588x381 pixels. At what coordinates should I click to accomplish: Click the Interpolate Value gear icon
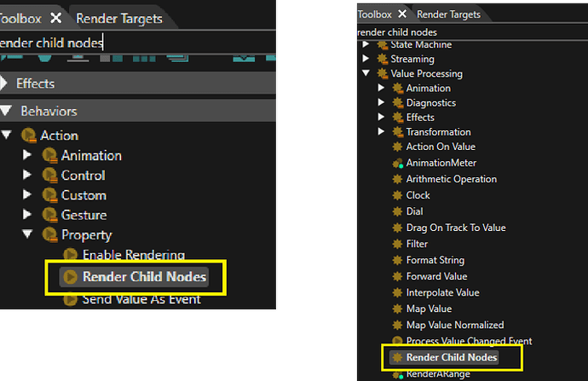point(397,292)
